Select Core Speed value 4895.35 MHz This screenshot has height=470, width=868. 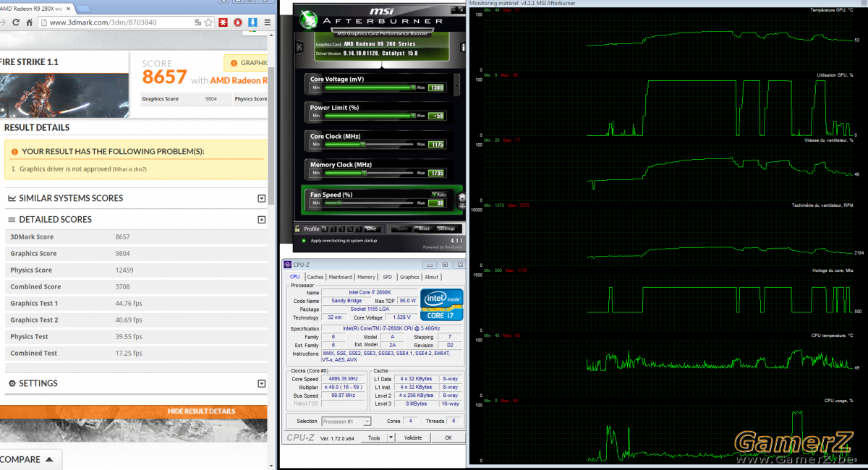[343, 379]
